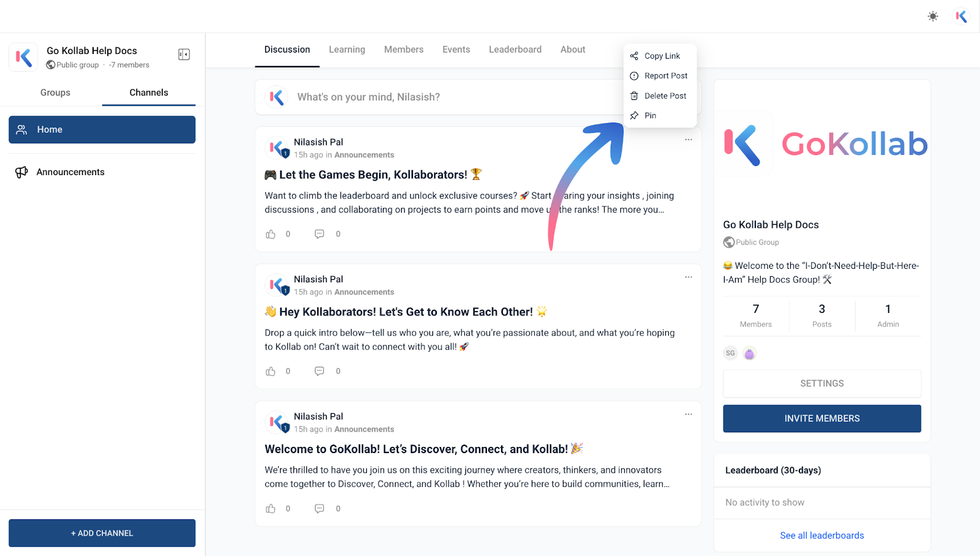This screenshot has height=556, width=980.
Task: Click the 3 Posts stat
Action: (822, 315)
